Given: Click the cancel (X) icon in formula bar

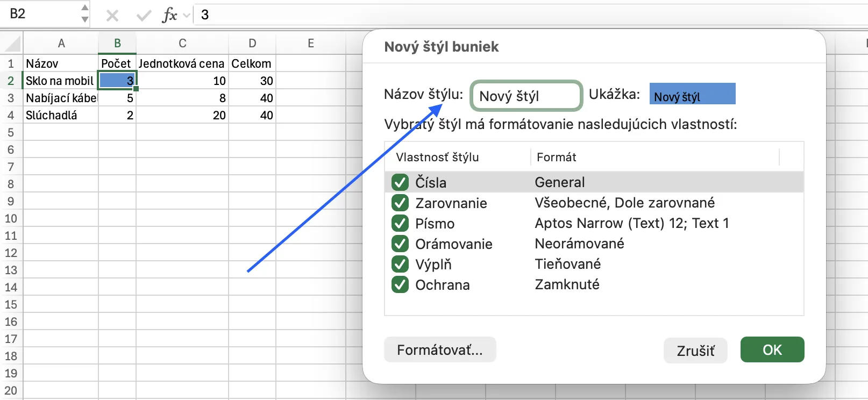Looking at the screenshot, I should pyautogui.click(x=112, y=16).
